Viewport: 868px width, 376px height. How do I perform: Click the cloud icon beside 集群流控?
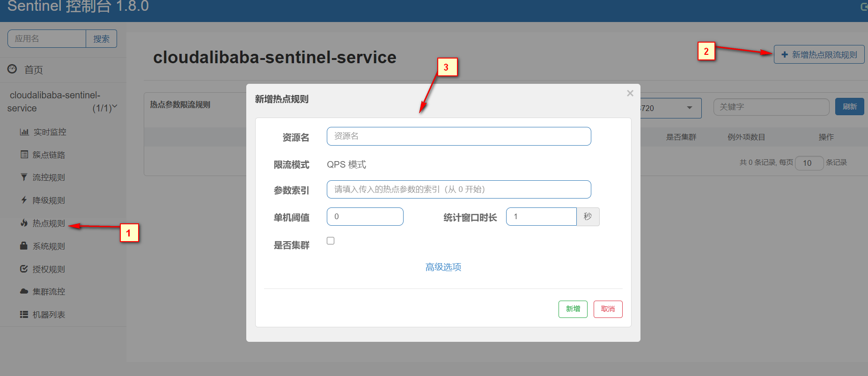point(24,291)
